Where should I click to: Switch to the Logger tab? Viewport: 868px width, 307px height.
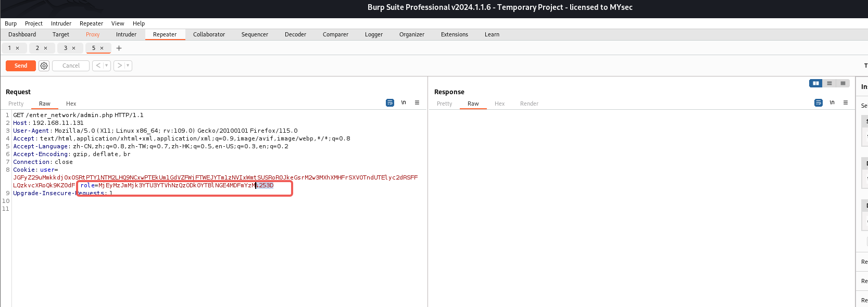[x=374, y=34]
